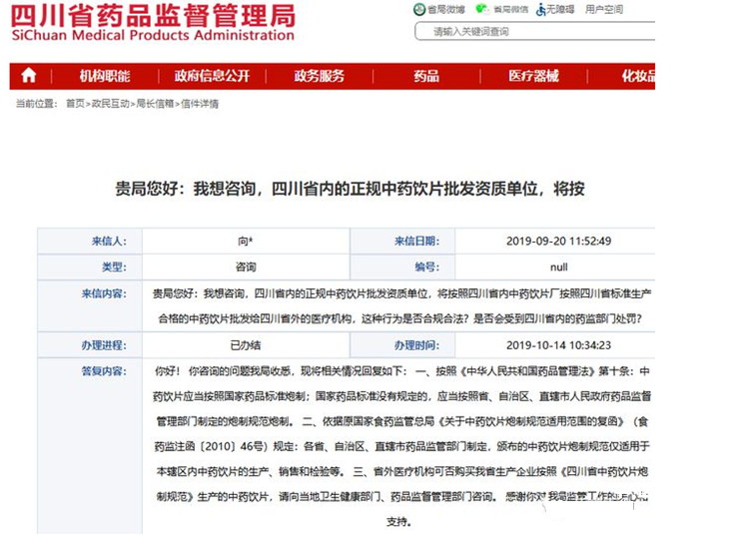Click the 类型 label cell
This screenshot has width=756, height=543.
pyautogui.click(x=90, y=267)
